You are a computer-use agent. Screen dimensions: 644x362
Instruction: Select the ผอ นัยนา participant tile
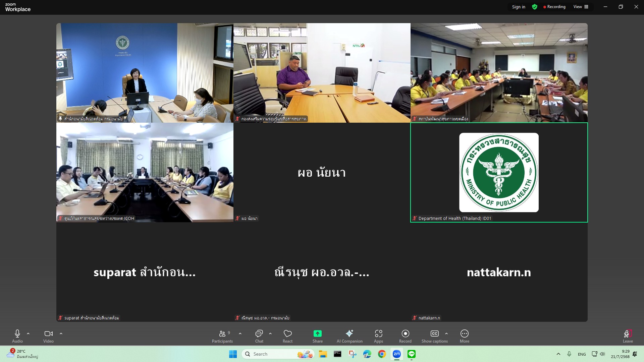click(322, 172)
